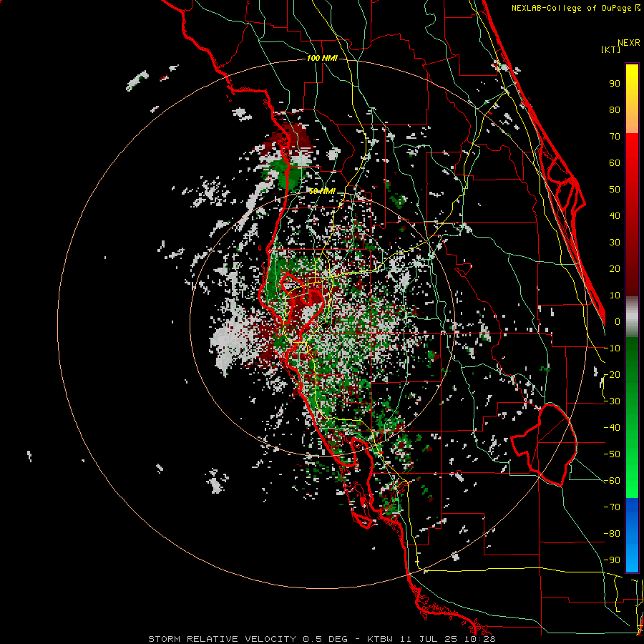This screenshot has height=644, width=644.
Task: Click "STORM RELATIVE VELOCITY" in bottom caption
Action: 223,639
